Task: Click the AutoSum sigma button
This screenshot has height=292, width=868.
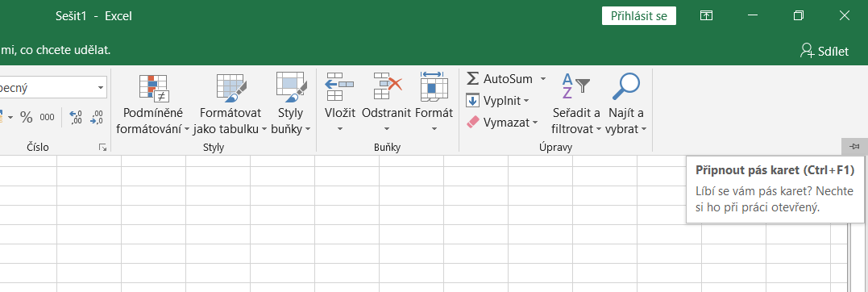Action: tap(500, 79)
